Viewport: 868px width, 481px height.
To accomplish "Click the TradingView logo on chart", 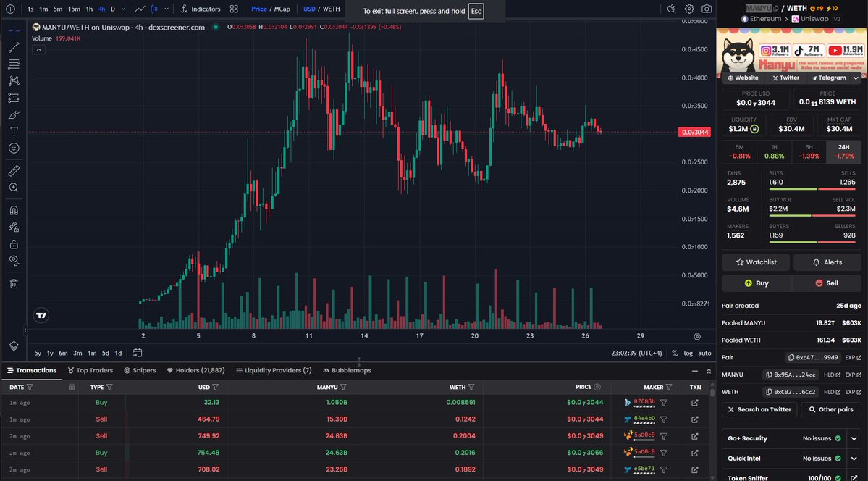I will (x=41, y=315).
